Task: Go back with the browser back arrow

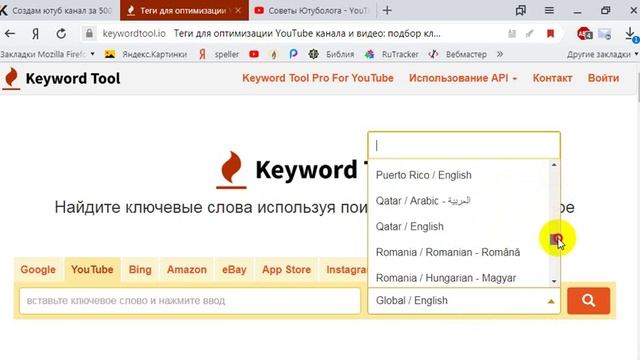Action: (x=9, y=33)
